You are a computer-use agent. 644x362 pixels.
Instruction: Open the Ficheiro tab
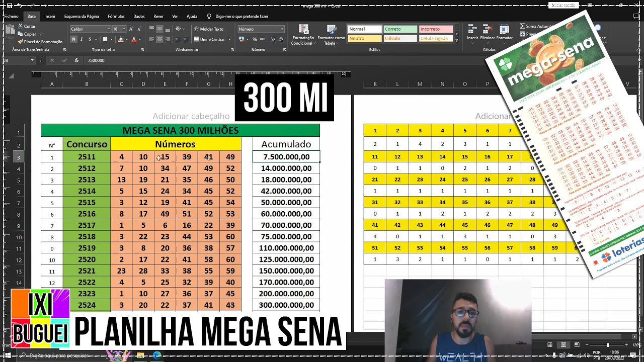pos(11,16)
